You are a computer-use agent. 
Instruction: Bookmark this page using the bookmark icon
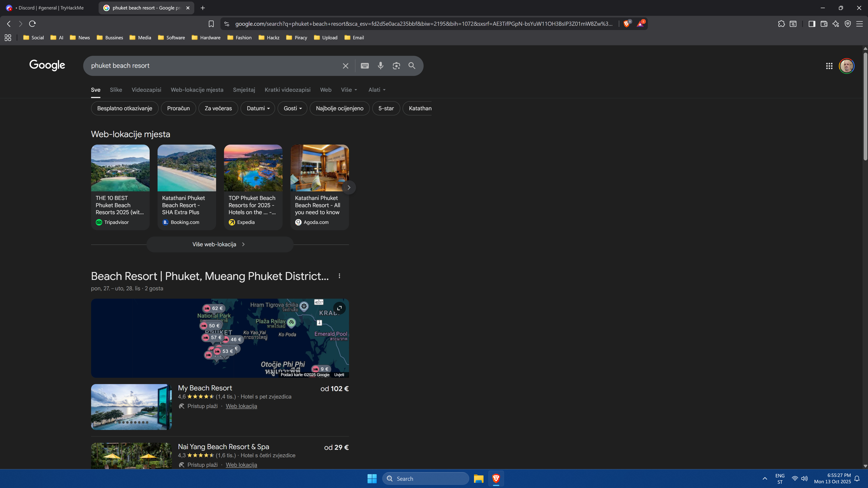tap(211, 24)
